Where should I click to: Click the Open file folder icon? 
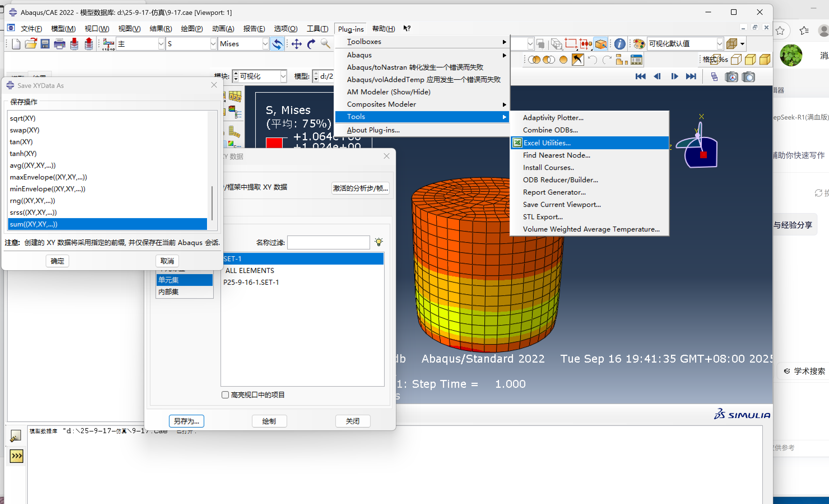point(31,44)
